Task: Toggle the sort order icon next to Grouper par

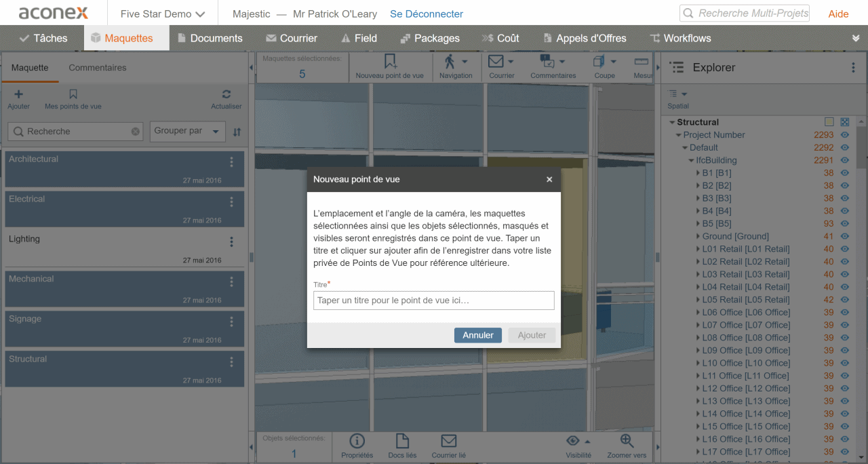Action: [237, 132]
